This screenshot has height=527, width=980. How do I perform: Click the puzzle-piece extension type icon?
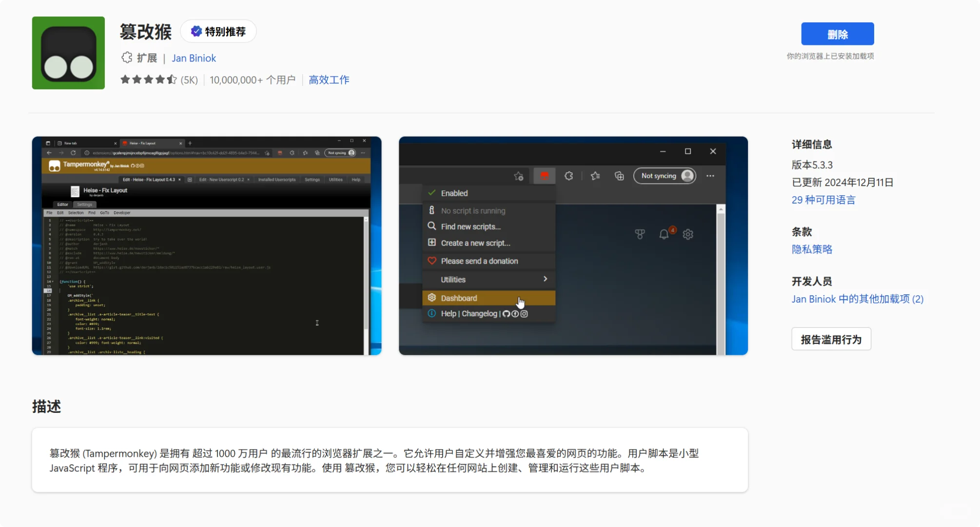(127, 58)
